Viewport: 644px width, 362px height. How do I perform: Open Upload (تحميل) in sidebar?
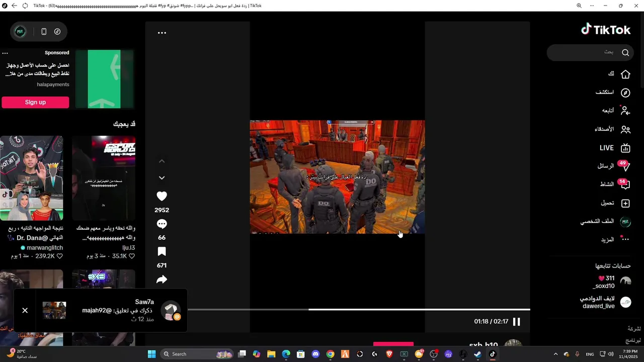pos(615,203)
